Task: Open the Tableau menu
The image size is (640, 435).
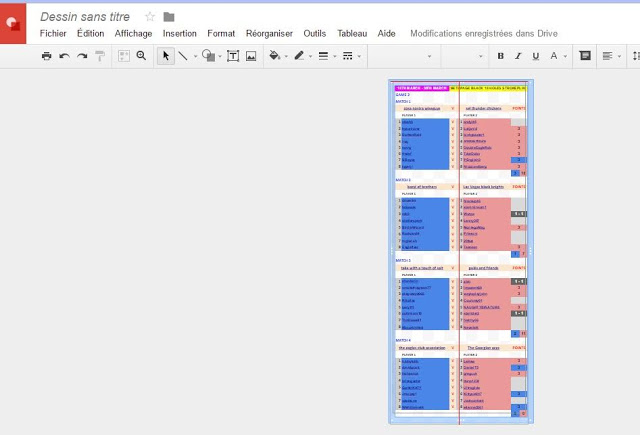Action: tap(352, 33)
